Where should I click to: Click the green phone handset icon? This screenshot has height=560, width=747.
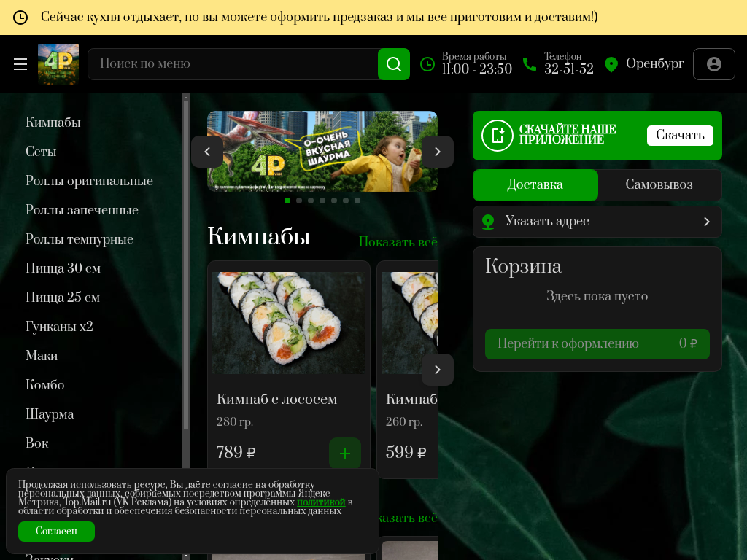530,64
